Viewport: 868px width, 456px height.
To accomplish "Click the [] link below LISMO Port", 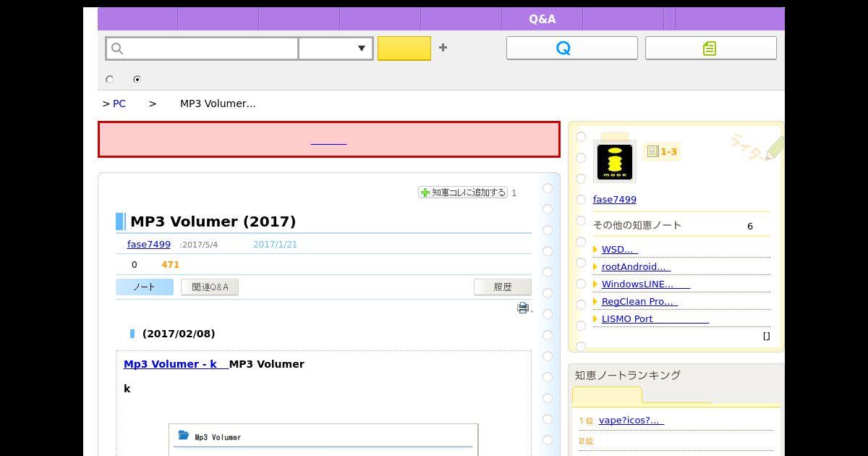I will pos(766,336).
